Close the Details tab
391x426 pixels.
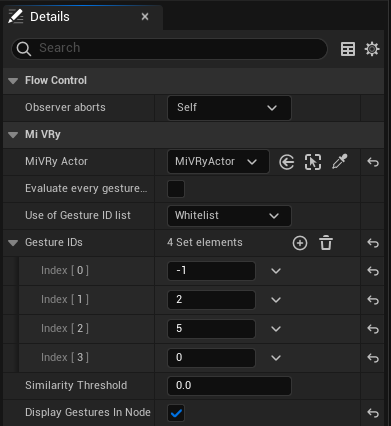[145, 17]
